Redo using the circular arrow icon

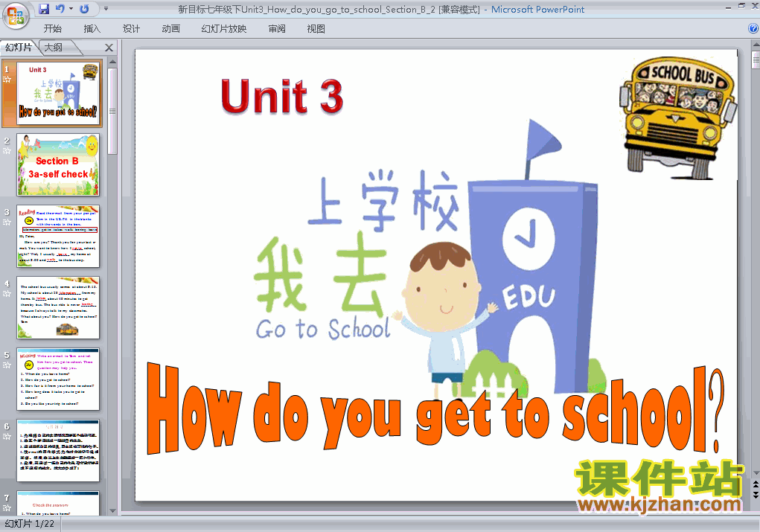(84, 9)
